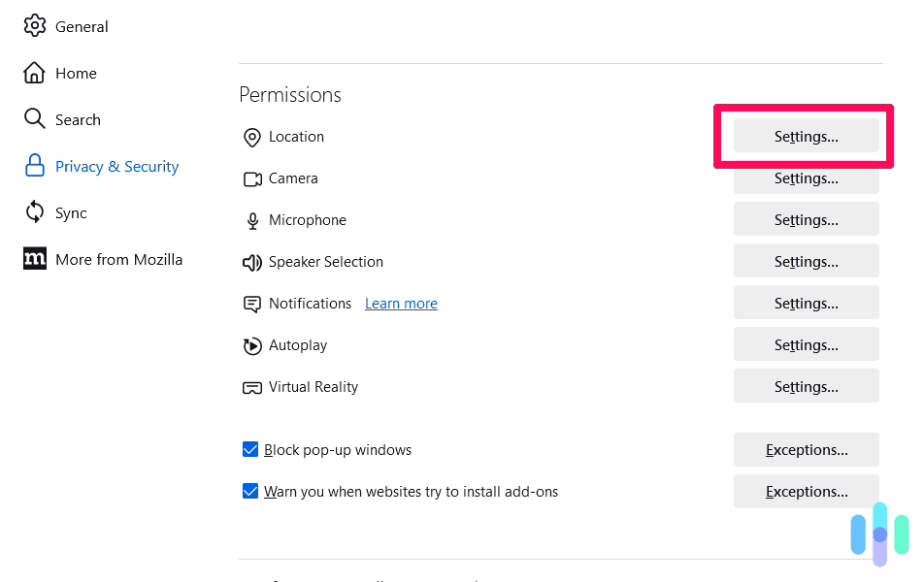Image resolution: width=924 pixels, height=582 pixels.
Task: Click the Home sidebar icon
Action: click(x=34, y=73)
